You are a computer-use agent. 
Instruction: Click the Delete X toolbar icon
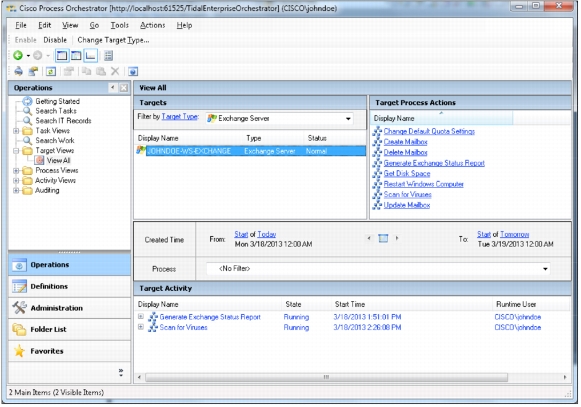coord(115,71)
